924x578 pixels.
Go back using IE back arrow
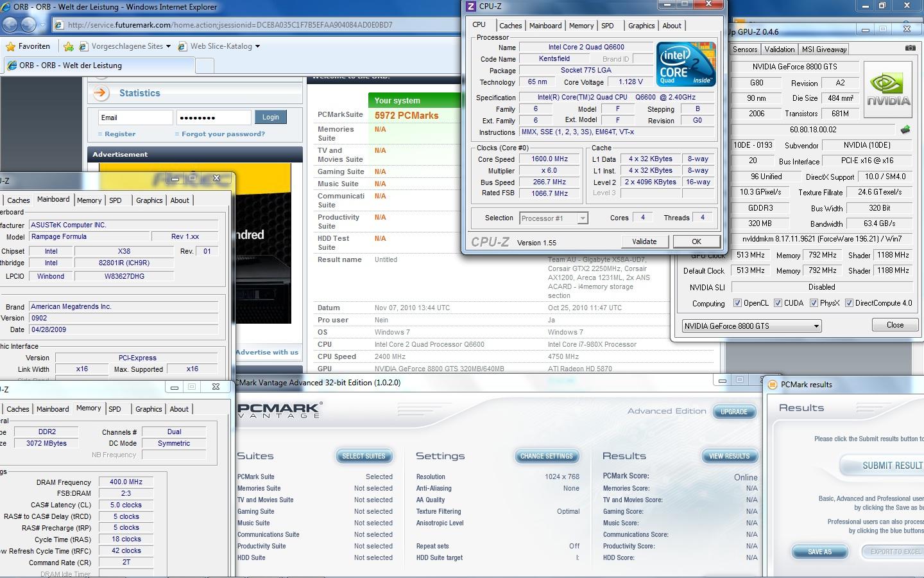click(10, 25)
